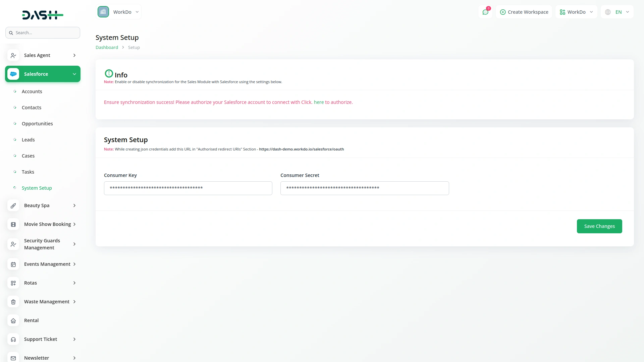Collapse the Salesforce menu chevron

point(74,74)
